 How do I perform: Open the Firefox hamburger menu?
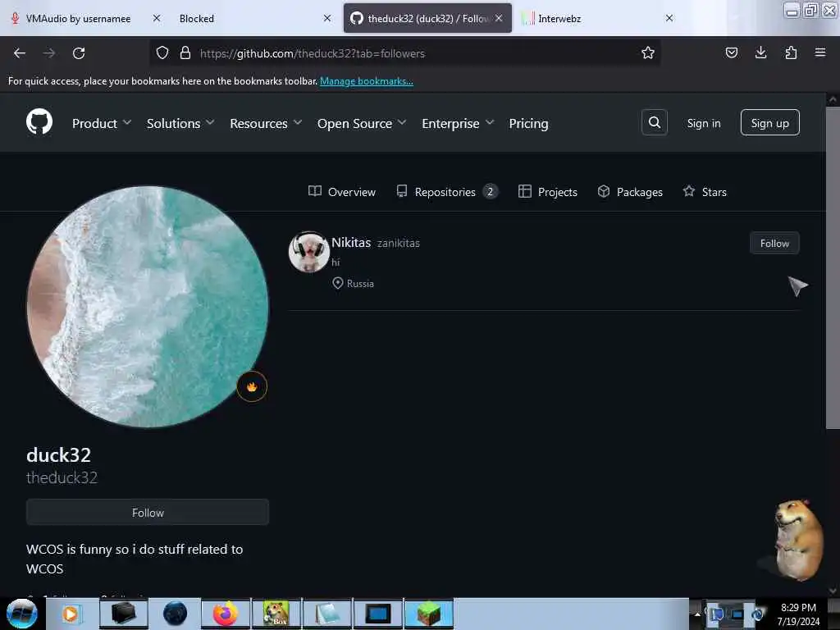point(820,52)
